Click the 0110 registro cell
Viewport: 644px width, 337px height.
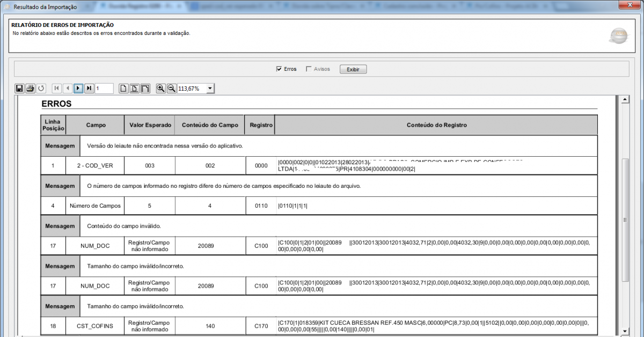(261, 206)
